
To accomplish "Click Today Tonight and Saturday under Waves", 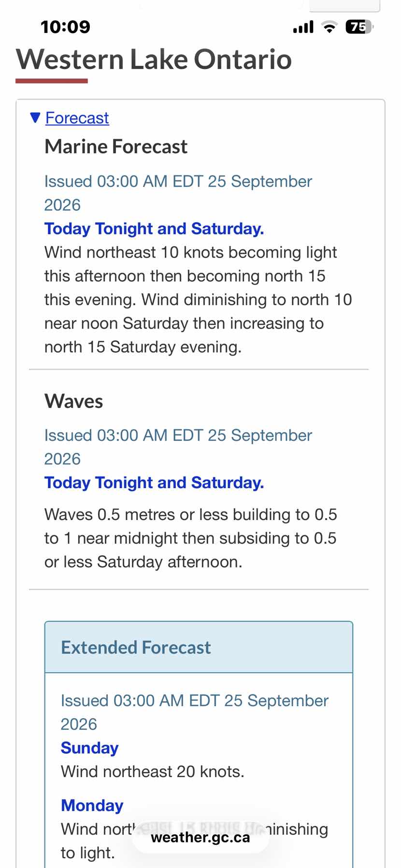I will point(154,482).
